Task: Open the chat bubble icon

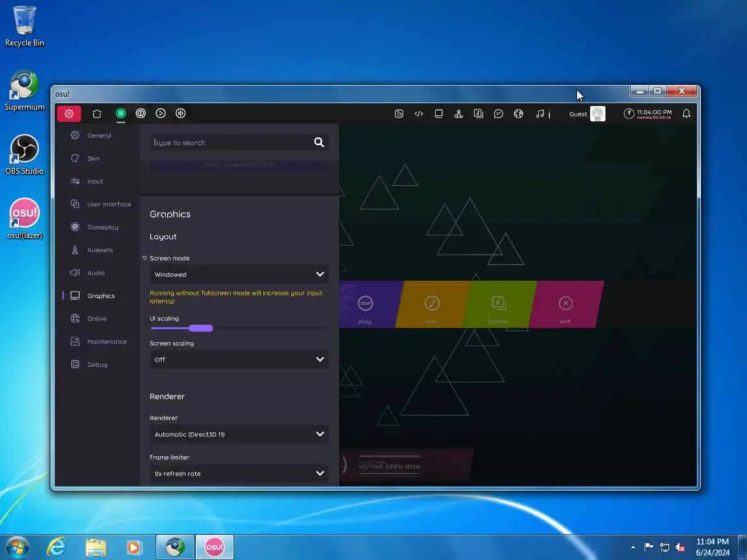Action: 498,114
